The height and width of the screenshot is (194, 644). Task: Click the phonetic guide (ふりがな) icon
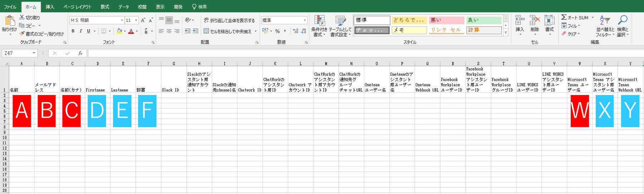[x=146, y=31]
